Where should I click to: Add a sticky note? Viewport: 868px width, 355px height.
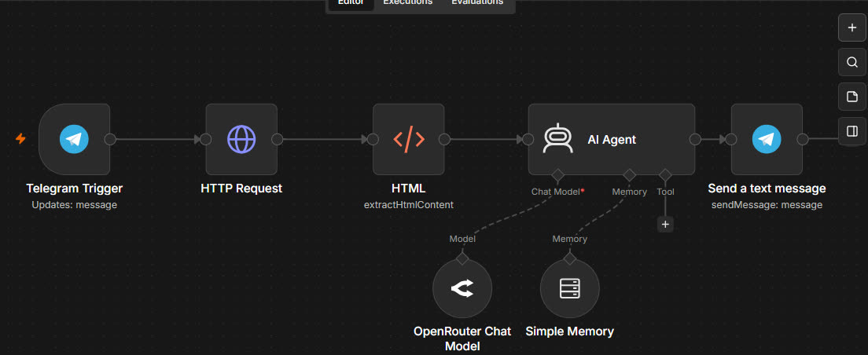click(x=852, y=97)
